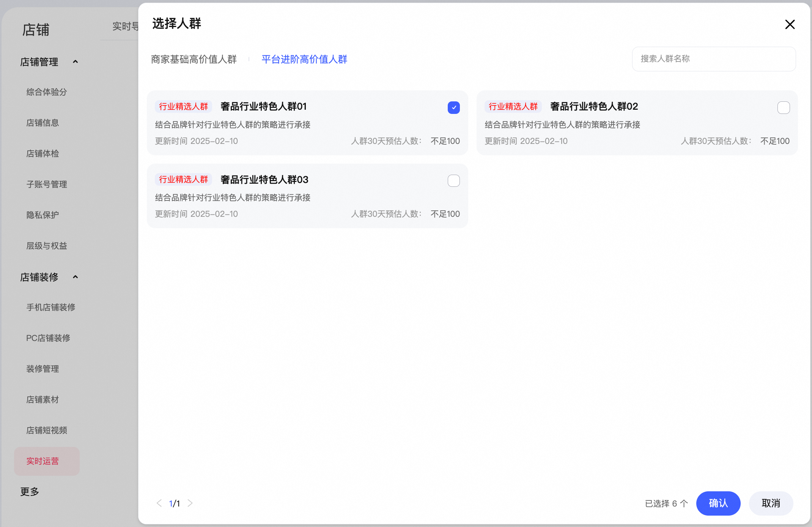Image resolution: width=812 pixels, height=527 pixels.
Task: Click the 搜索人群名称 search field
Action: [x=714, y=59]
